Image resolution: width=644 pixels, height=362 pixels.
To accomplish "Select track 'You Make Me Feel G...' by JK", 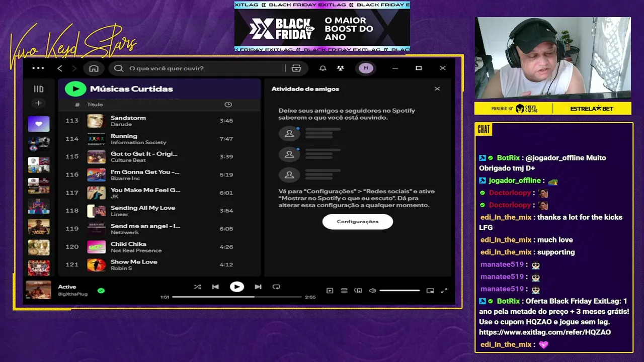I will coord(159,193).
